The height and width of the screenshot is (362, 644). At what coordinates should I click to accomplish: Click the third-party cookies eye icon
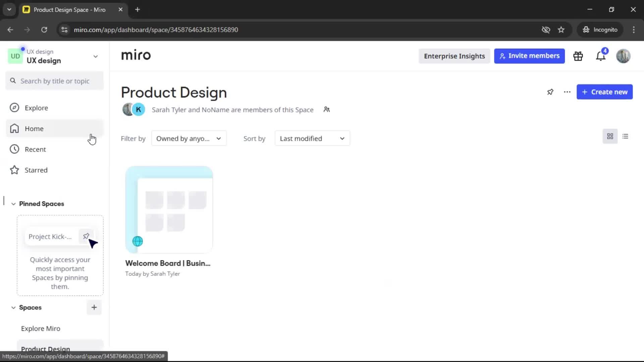546,30
